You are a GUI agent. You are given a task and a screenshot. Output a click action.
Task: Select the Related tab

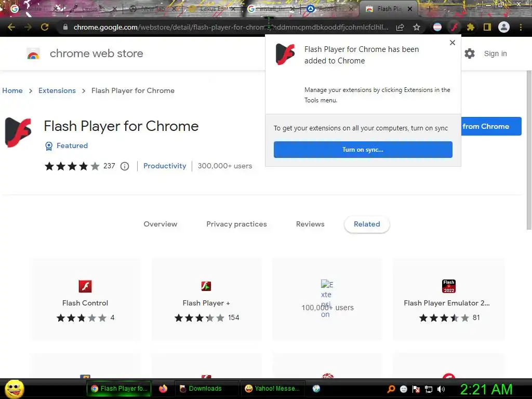tap(367, 224)
